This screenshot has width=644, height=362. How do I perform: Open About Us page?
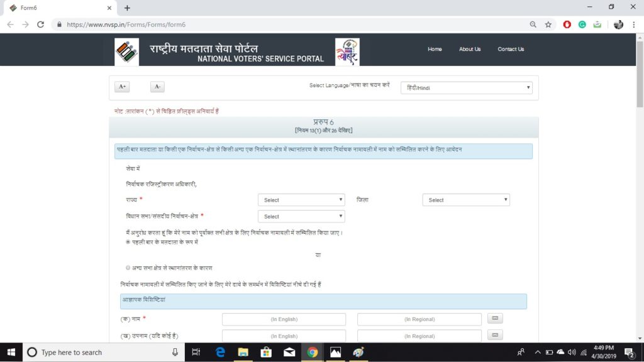470,49
